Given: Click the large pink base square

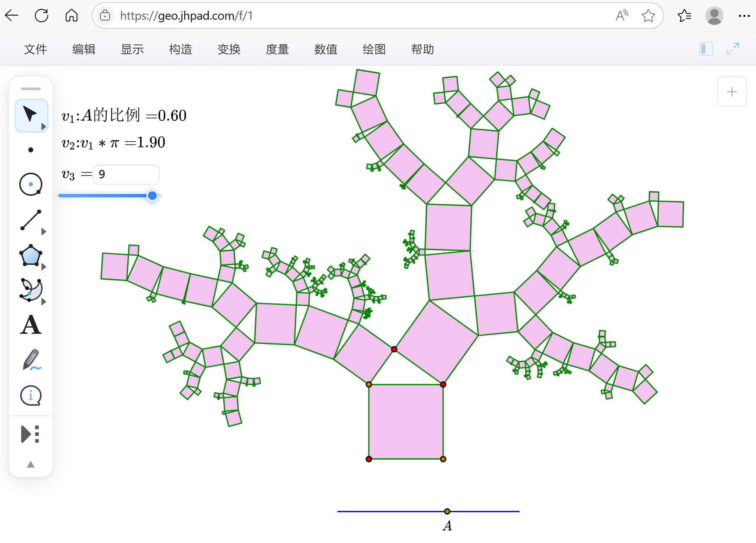Looking at the screenshot, I should click(x=406, y=422).
